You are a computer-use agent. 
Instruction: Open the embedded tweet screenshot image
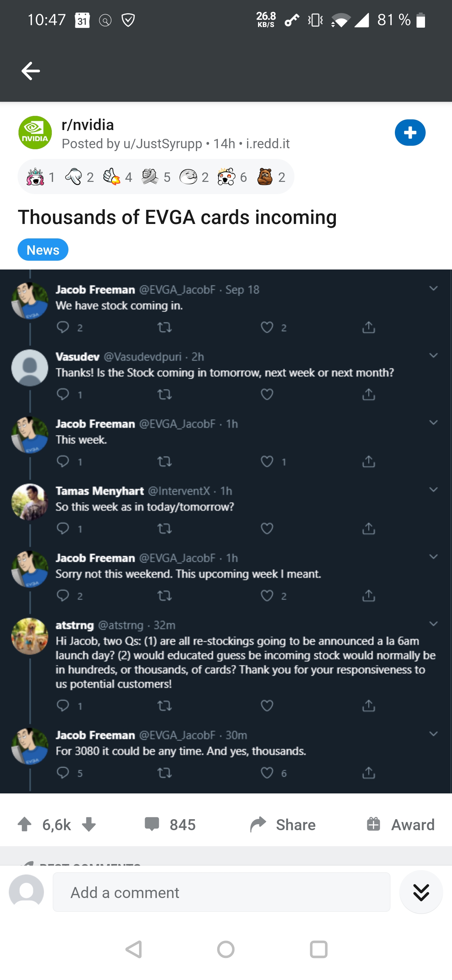pyautogui.click(x=226, y=531)
